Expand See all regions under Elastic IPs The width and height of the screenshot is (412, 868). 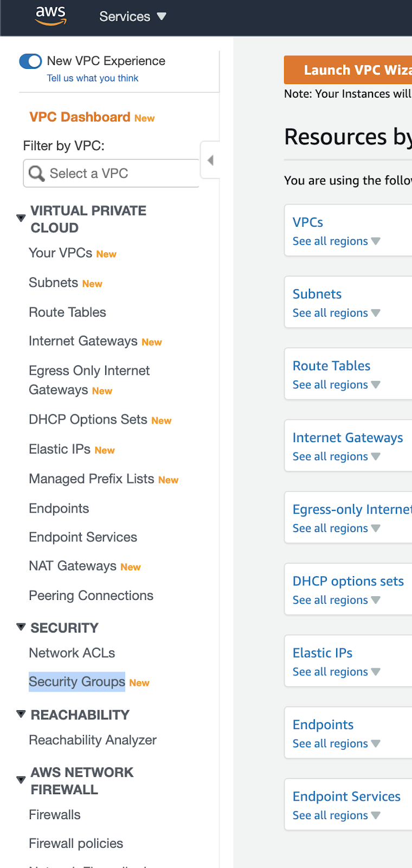[x=336, y=672]
